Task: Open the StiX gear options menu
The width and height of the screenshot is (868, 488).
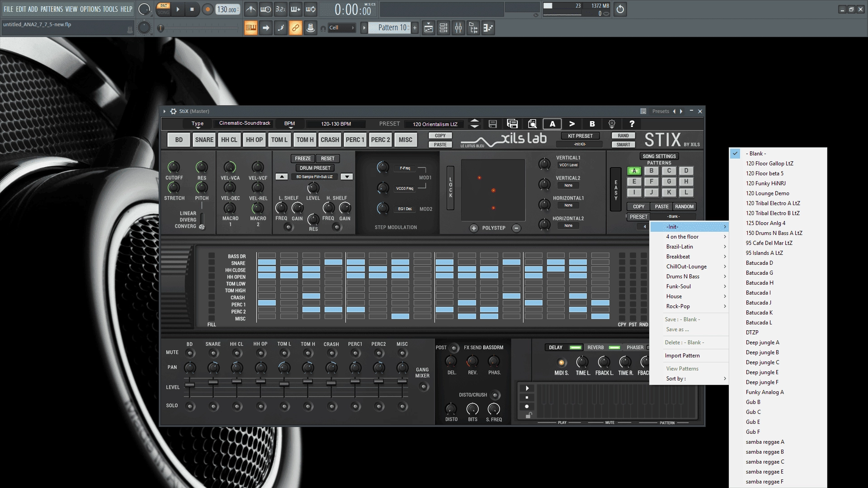Action: pos(612,123)
